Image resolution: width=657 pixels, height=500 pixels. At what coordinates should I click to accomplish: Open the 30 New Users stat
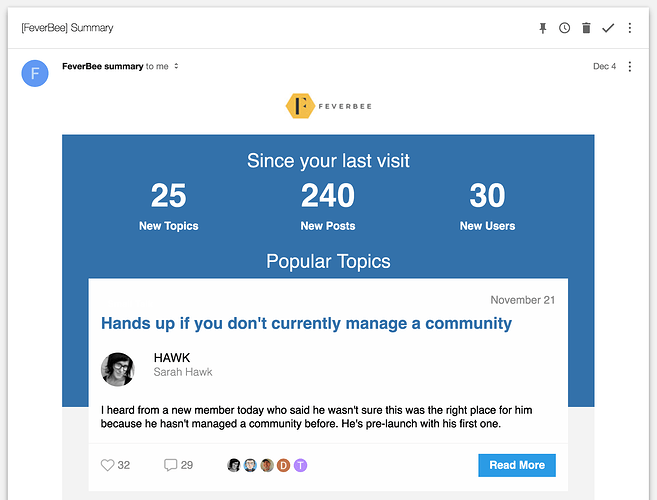point(487,205)
